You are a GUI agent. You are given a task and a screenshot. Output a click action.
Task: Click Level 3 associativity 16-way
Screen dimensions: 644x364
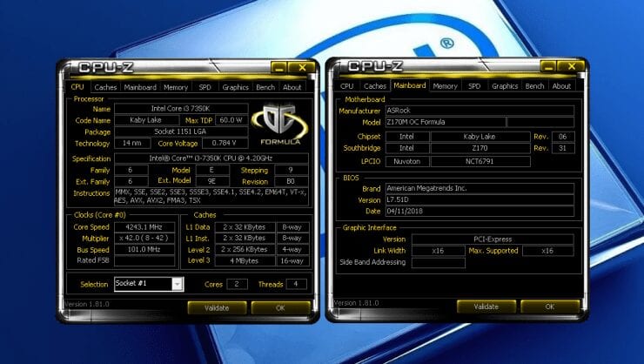292,260
